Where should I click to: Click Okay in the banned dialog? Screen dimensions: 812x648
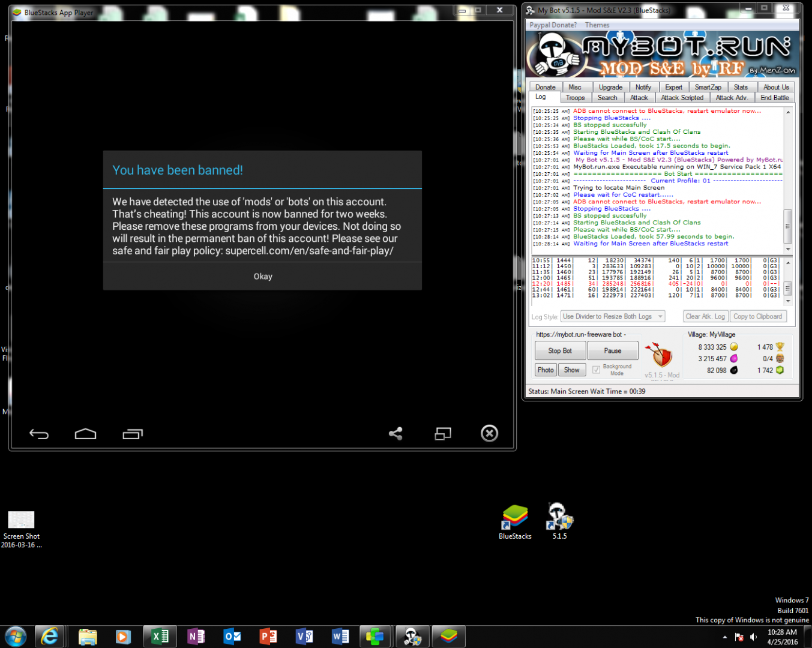point(263,277)
